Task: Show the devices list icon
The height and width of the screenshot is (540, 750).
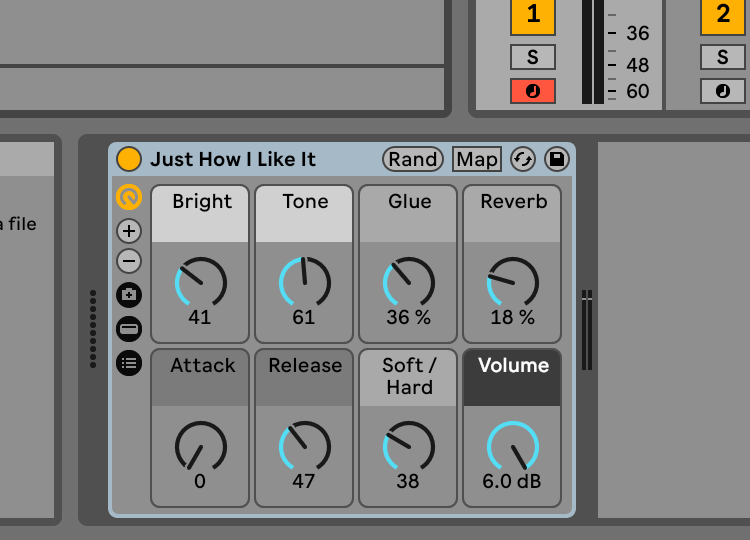Action: pyautogui.click(x=129, y=362)
